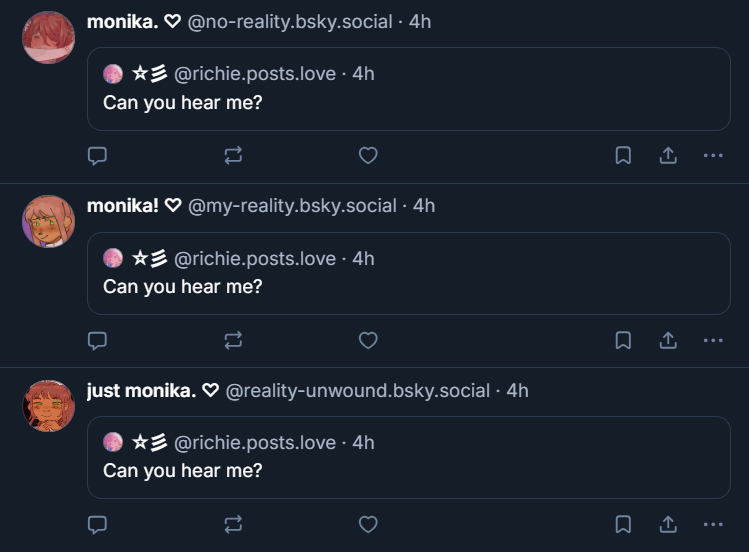
Task: Bookmark the no-reality.bsky.social post
Action: click(623, 156)
